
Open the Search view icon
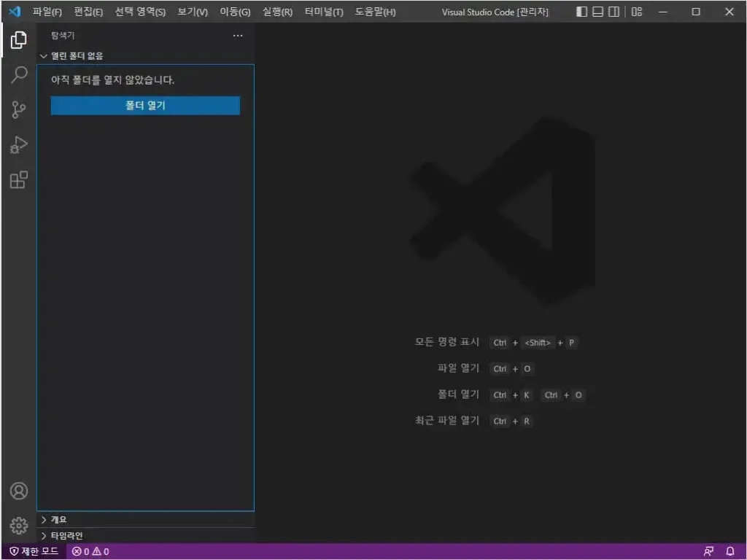[18, 75]
